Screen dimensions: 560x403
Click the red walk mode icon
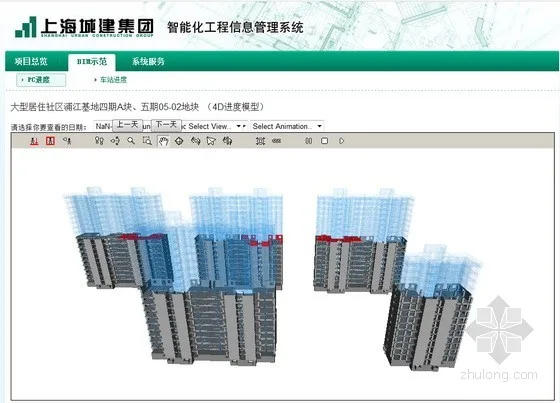click(x=34, y=141)
